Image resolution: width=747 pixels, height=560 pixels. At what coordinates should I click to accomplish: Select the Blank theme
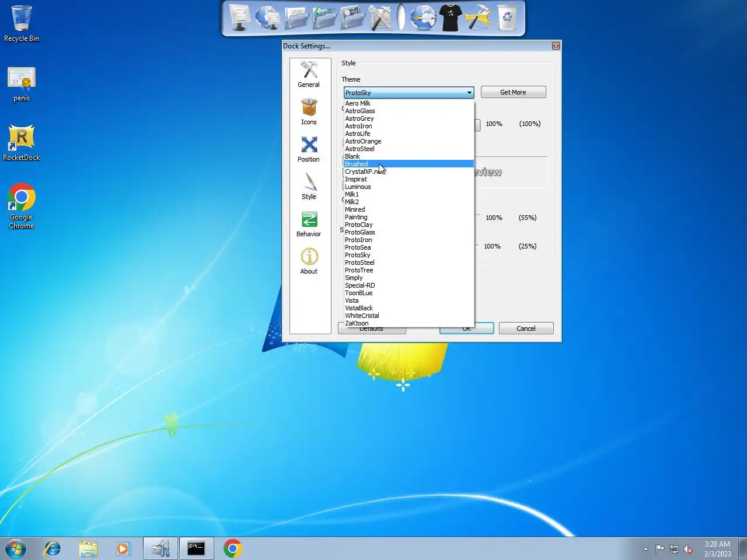409,156
